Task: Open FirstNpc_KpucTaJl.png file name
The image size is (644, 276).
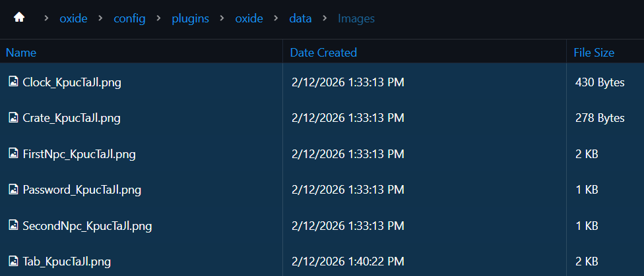Action: click(79, 154)
